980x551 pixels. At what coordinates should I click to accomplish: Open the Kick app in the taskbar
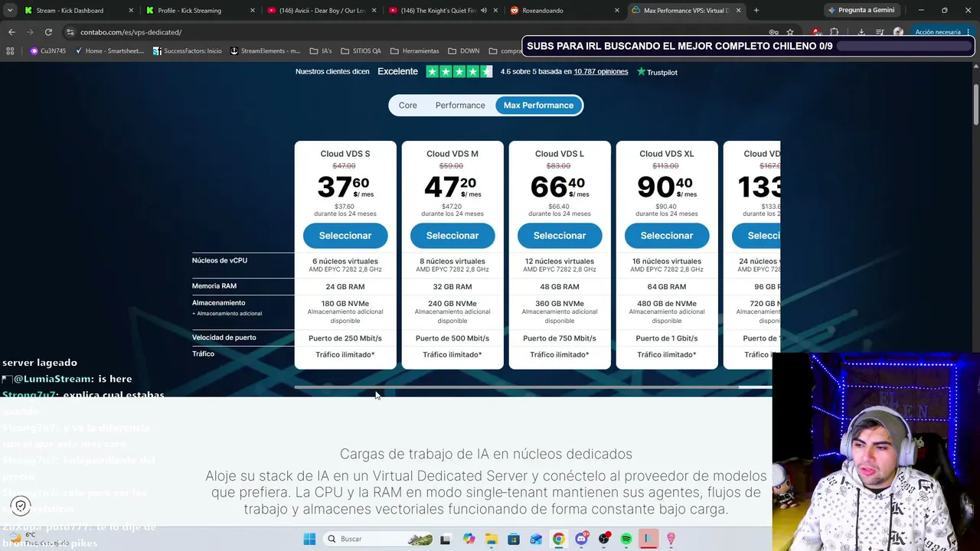[x=648, y=539]
